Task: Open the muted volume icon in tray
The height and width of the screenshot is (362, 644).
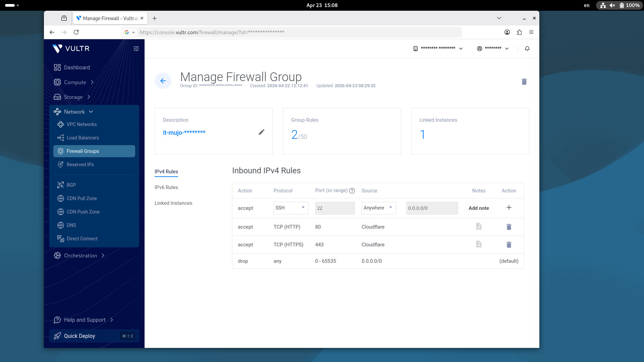Action: click(612, 5)
